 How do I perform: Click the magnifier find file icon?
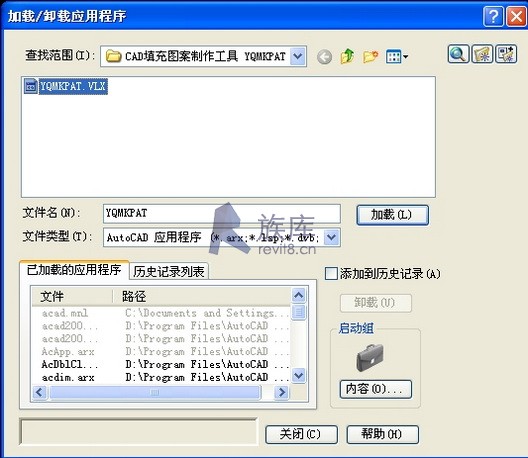[x=458, y=54]
